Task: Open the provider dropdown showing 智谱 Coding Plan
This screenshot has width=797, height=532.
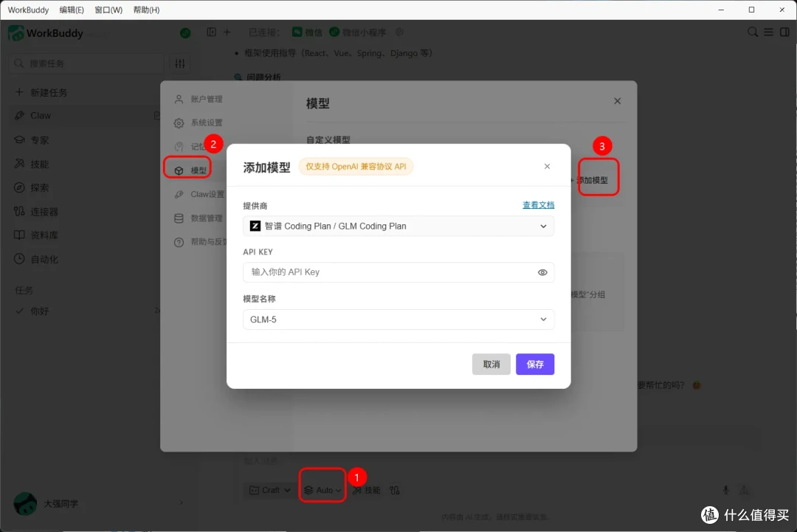Action: pos(398,226)
